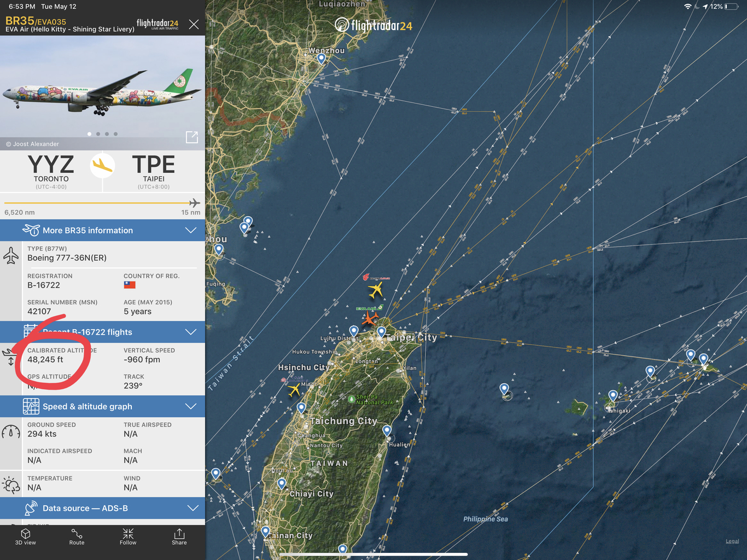The width and height of the screenshot is (747, 560).
Task: Click the serial number 42107
Action: click(39, 312)
